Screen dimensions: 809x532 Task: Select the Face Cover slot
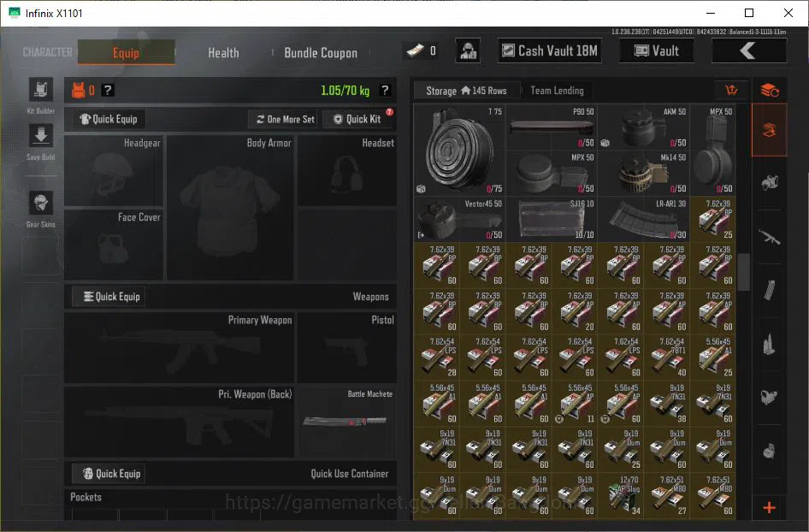point(114,245)
